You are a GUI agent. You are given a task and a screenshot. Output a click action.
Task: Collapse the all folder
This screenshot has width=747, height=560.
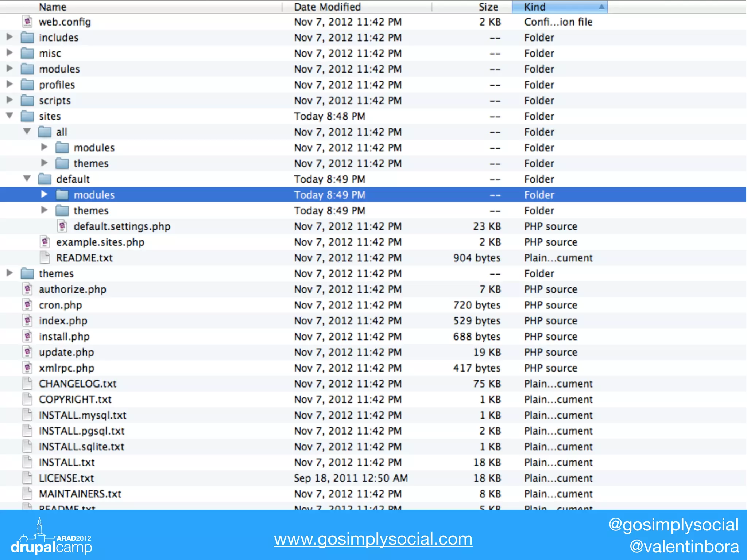[27, 132]
